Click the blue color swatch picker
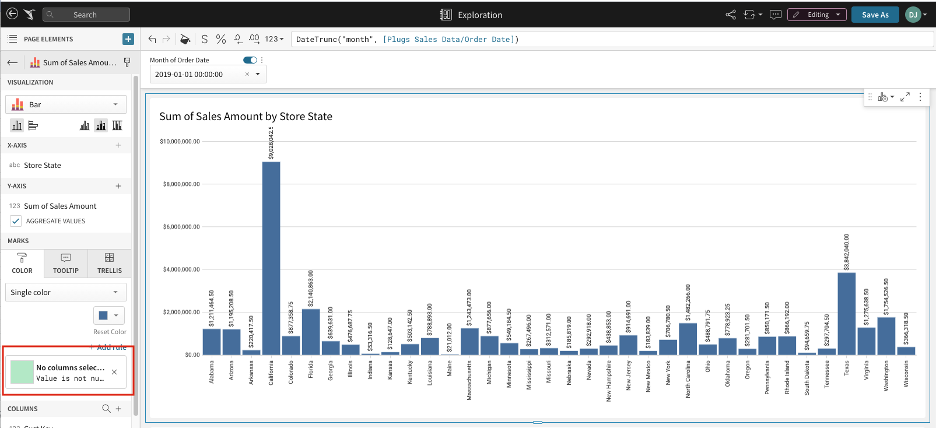Viewport: 936px width, 428px height. click(x=109, y=315)
